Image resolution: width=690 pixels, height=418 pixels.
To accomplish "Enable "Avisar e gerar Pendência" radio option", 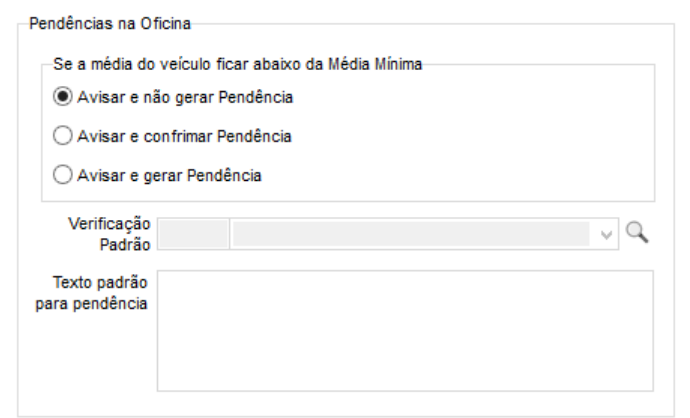I will point(62,175).
